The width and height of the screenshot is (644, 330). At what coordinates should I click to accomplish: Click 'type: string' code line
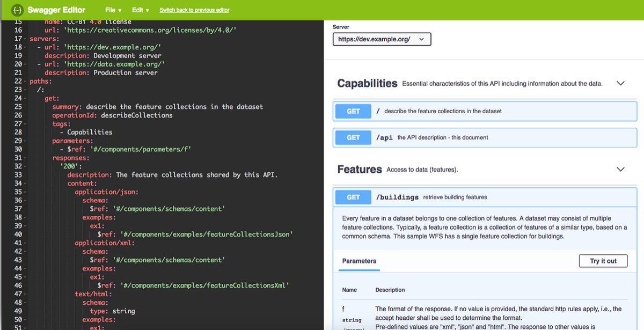click(x=112, y=311)
